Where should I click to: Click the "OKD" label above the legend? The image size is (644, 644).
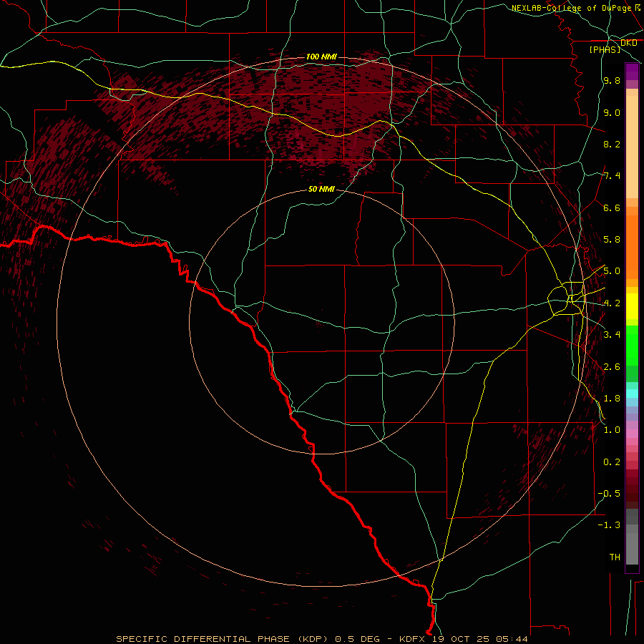tap(628, 43)
